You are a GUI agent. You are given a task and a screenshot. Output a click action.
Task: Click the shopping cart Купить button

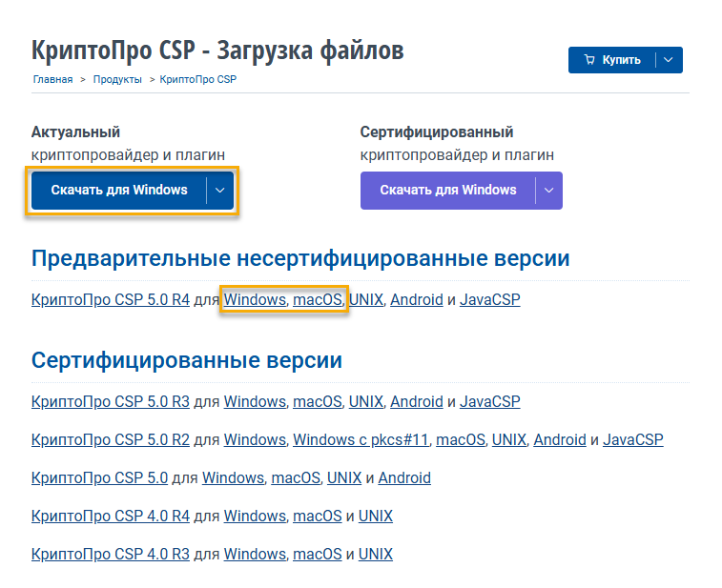point(612,60)
